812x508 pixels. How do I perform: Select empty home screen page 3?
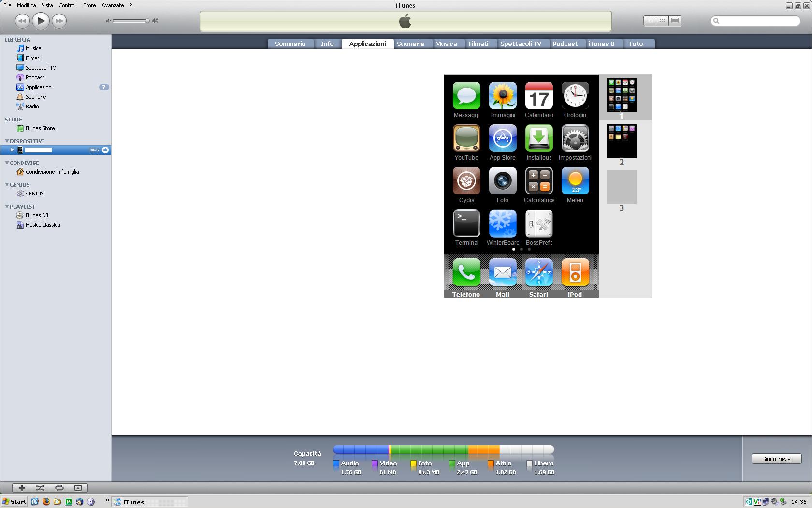click(x=622, y=187)
